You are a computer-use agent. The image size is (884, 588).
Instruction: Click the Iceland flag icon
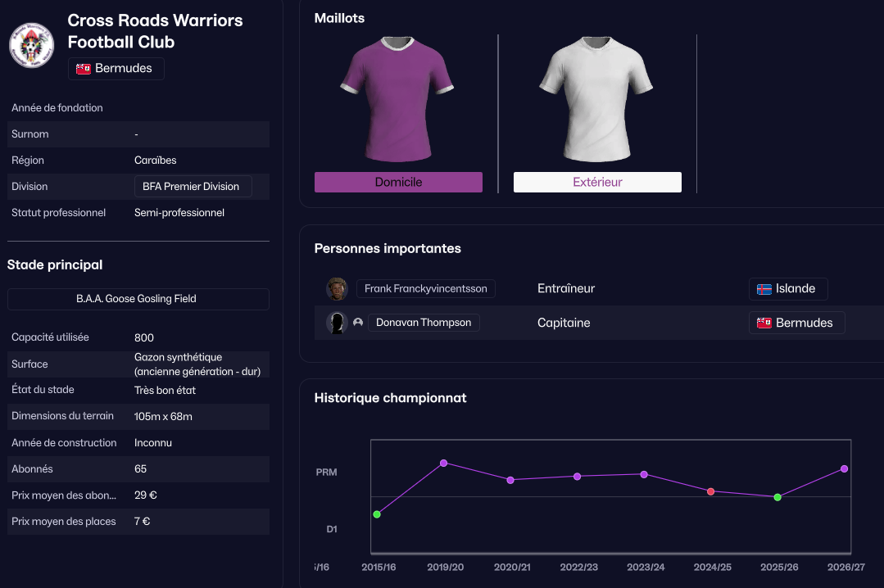coord(764,289)
